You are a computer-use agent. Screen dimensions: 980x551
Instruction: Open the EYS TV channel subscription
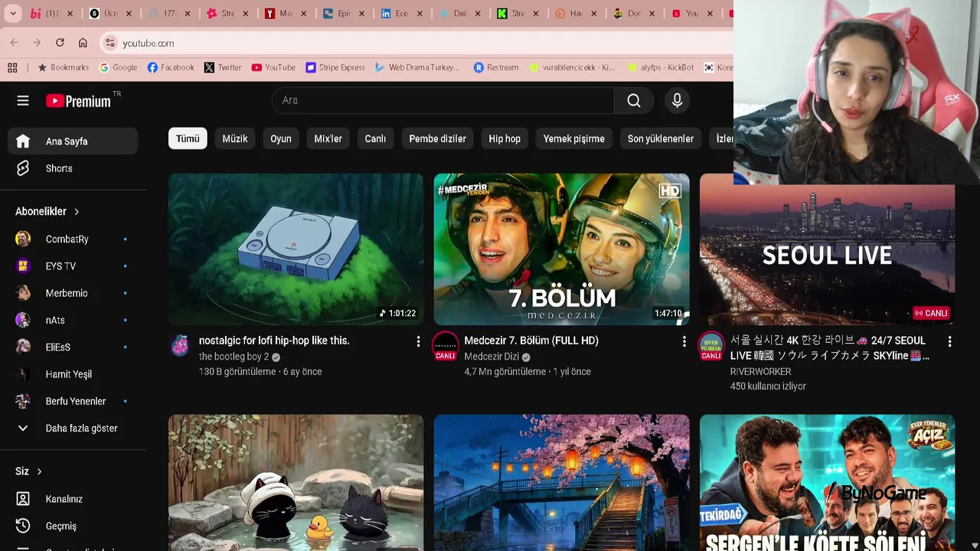coord(73,266)
